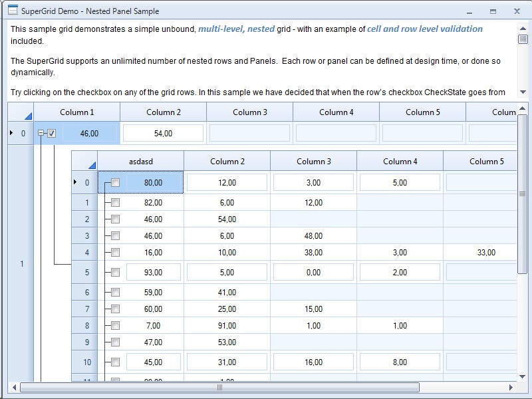The image size is (532, 399).
Task: Click the horizontal scrollbar thumb
Action: (x=219, y=387)
